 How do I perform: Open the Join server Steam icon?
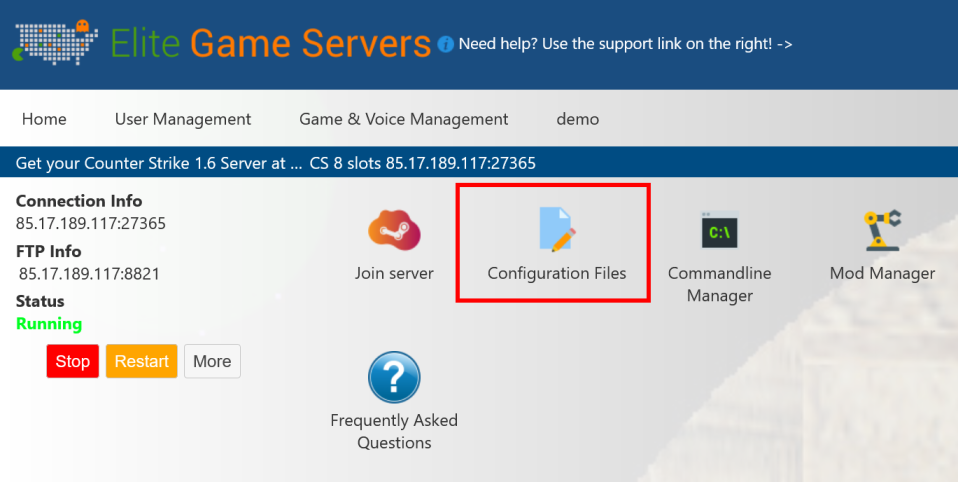point(394,230)
